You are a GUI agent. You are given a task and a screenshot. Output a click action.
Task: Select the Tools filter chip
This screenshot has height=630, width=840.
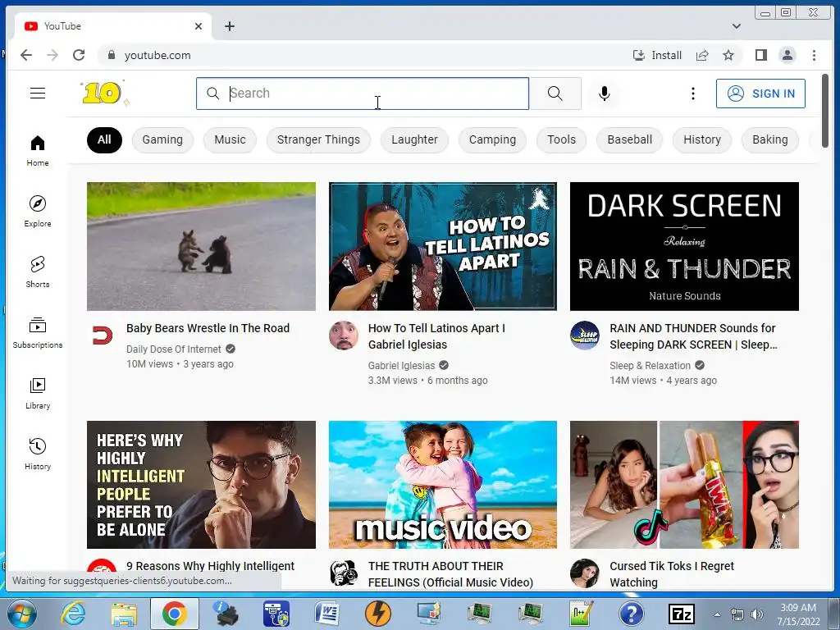point(561,139)
